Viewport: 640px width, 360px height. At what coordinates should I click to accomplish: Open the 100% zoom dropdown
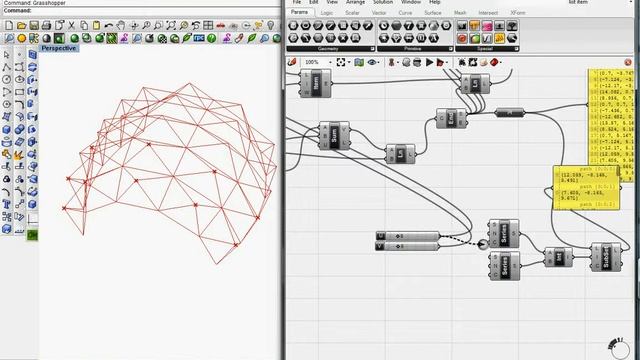coord(330,62)
